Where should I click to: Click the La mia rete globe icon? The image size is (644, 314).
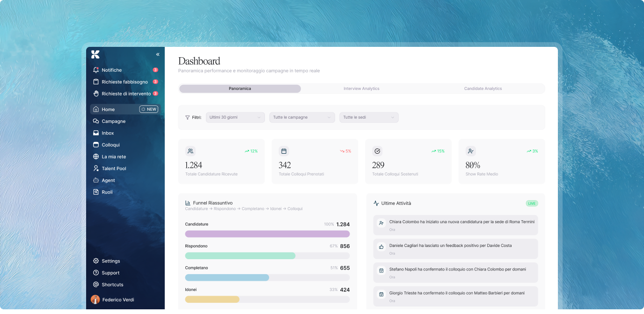pos(96,157)
